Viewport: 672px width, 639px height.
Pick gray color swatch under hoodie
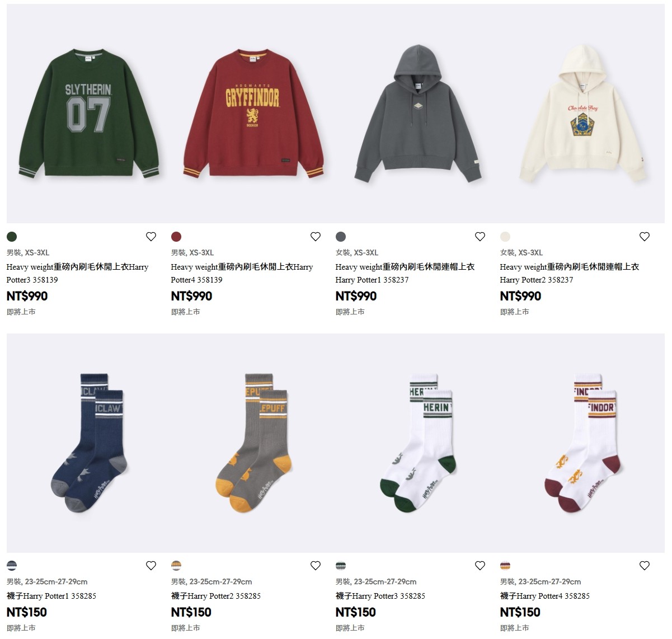pyautogui.click(x=341, y=237)
